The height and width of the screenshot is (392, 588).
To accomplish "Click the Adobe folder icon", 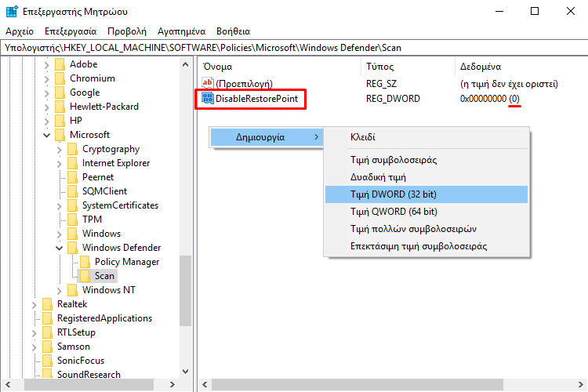I will [x=60, y=64].
